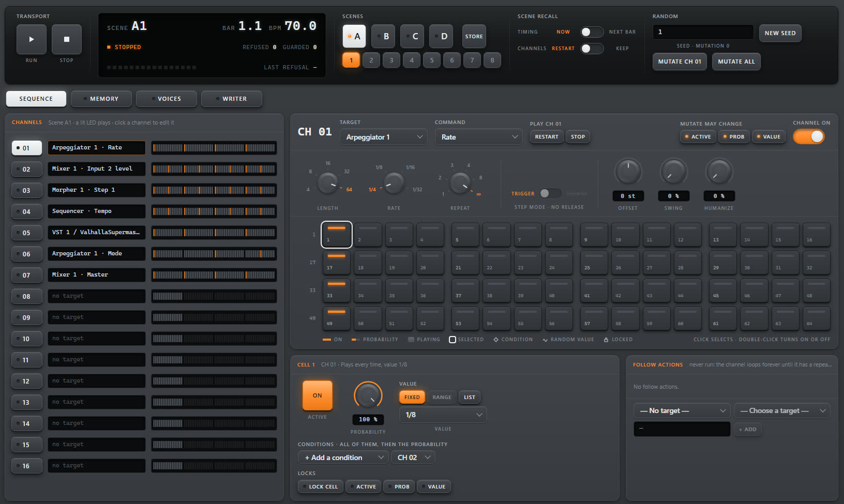The image size is (844, 504).
Task: Select scene A
Action: [354, 36]
